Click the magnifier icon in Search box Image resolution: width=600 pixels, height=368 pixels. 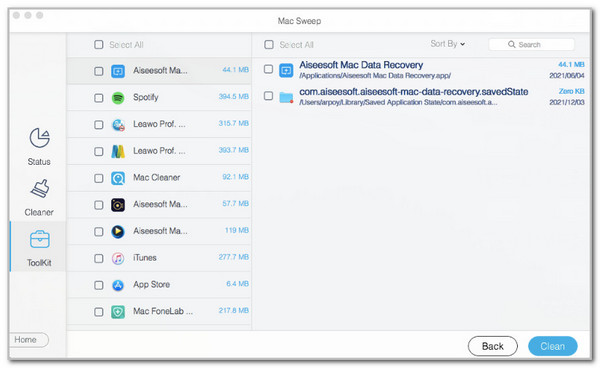point(511,44)
